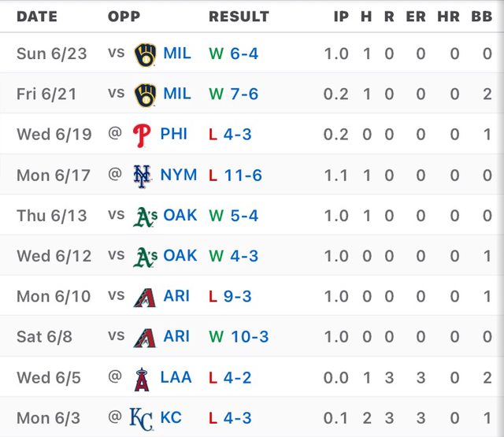This screenshot has height=437, width=504.
Task: Open the W 6-4 game result
Action: 233,54
